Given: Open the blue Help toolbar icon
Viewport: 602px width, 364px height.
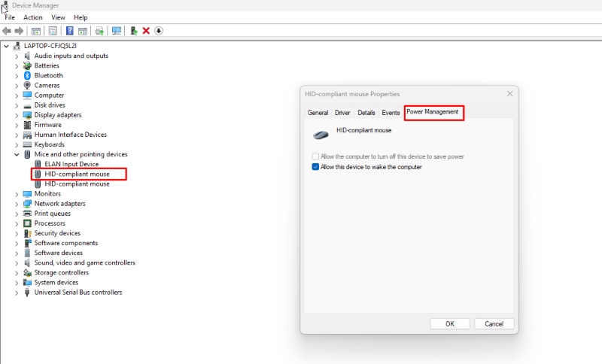Looking at the screenshot, I should pos(69,31).
